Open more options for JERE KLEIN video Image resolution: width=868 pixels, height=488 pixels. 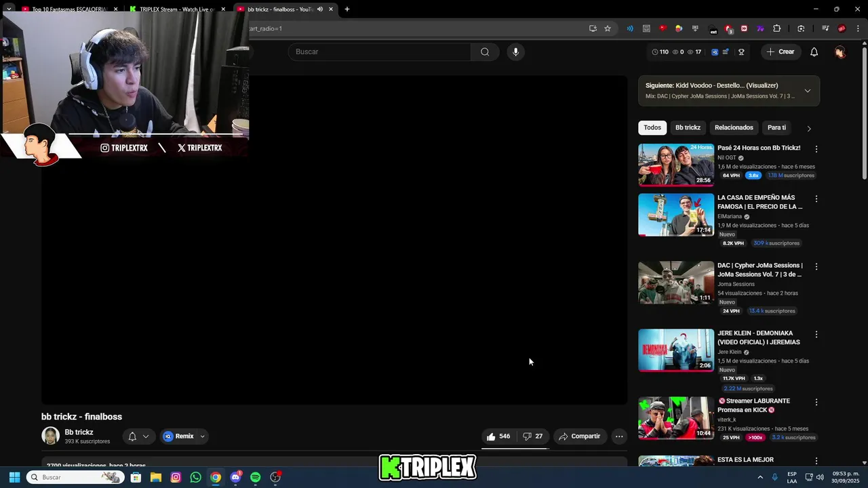[x=816, y=334]
